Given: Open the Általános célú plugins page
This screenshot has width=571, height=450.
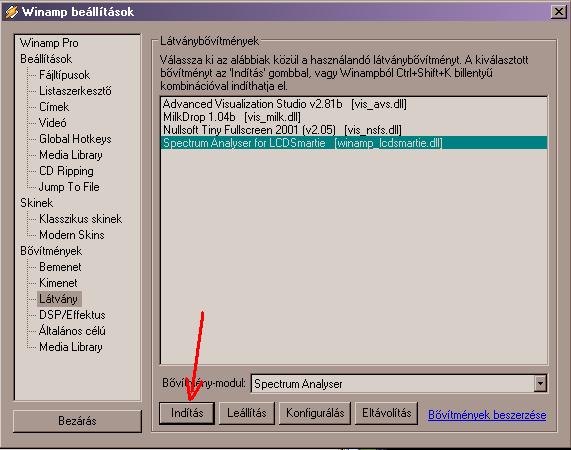Looking at the screenshot, I should pyautogui.click(x=72, y=331).
